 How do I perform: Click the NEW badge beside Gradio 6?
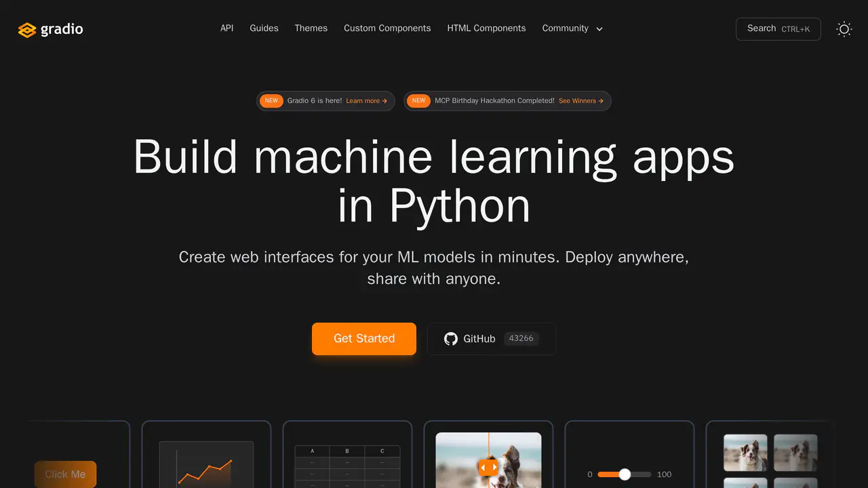coord(271,101)
